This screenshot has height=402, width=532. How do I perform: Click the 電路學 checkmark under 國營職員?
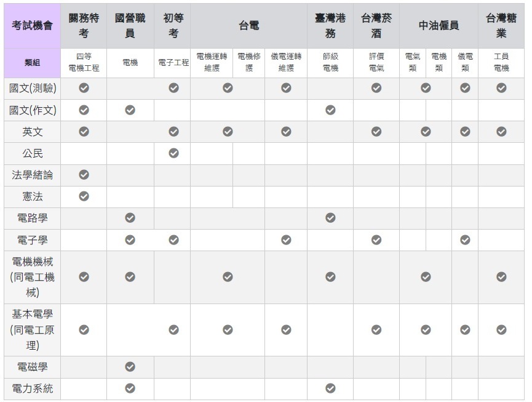click(130, 218)
